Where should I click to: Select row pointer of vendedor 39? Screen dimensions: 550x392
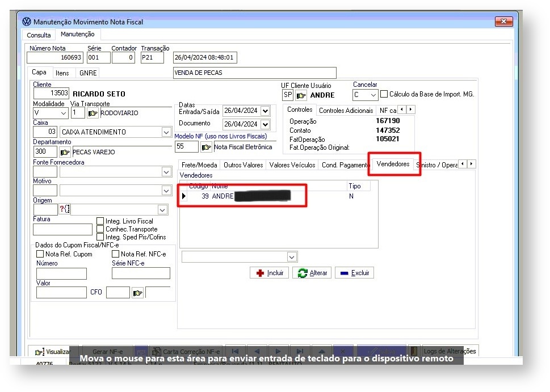click(184, 196)
